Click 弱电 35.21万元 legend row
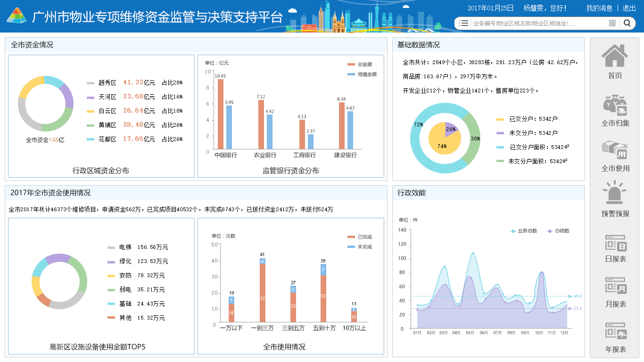644x362 pixels. point(136,289)
